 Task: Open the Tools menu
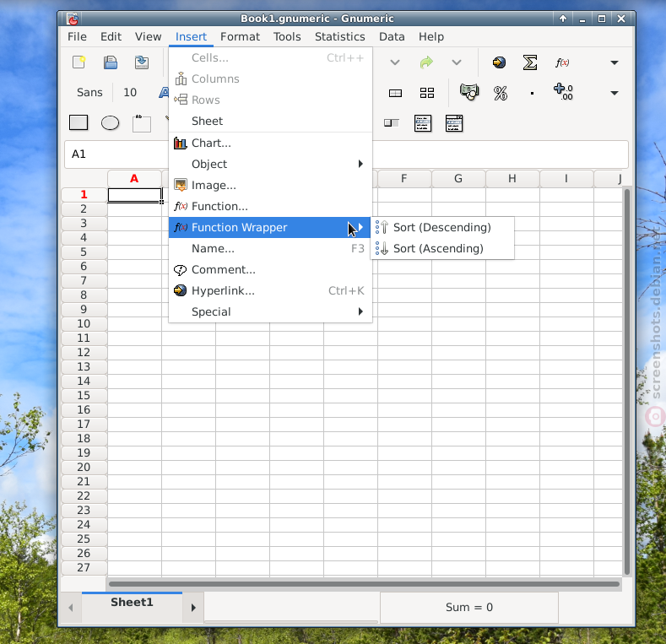(287, 37)
